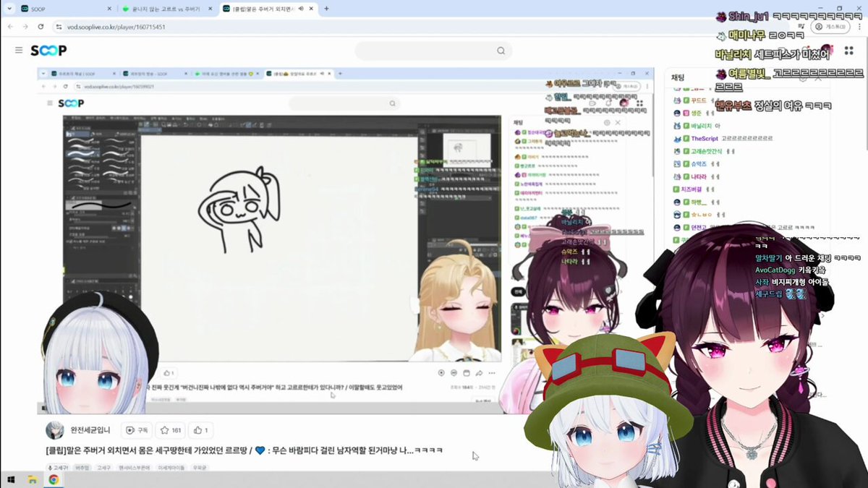Click TheScript username in chat

point(704,138)
